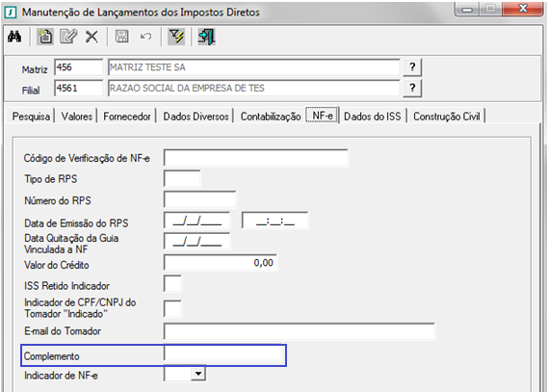Open the Construção Civil tab

coord(447,116)
